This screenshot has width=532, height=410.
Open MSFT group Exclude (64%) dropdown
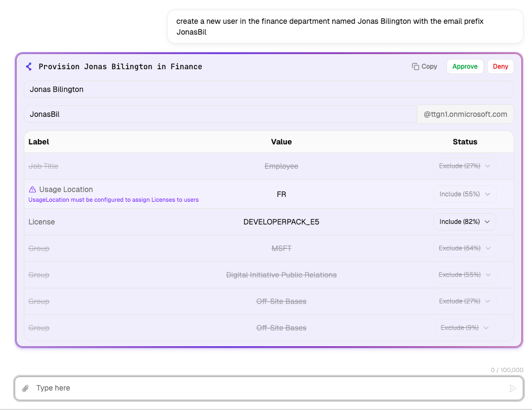(464, 248)
